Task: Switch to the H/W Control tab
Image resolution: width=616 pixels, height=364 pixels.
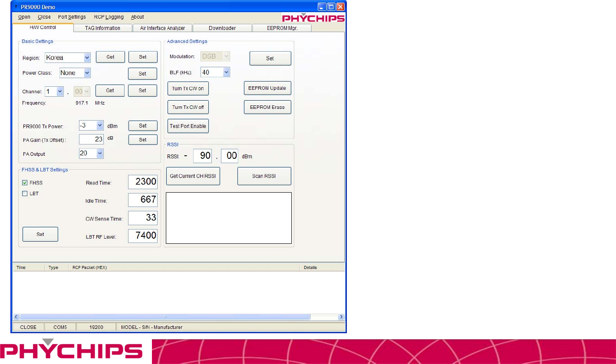Action: point(43,28)
